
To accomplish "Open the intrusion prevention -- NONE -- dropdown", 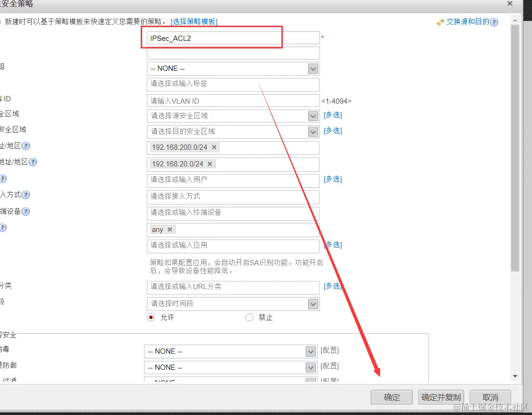I will (x=231, y=367).
